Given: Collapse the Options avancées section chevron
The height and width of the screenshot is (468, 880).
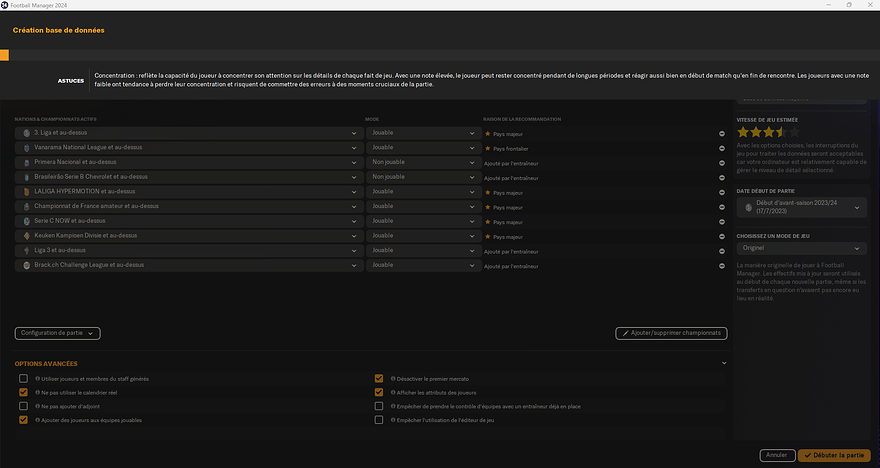Looking at the screenshot, I should [x=724, y=364].
